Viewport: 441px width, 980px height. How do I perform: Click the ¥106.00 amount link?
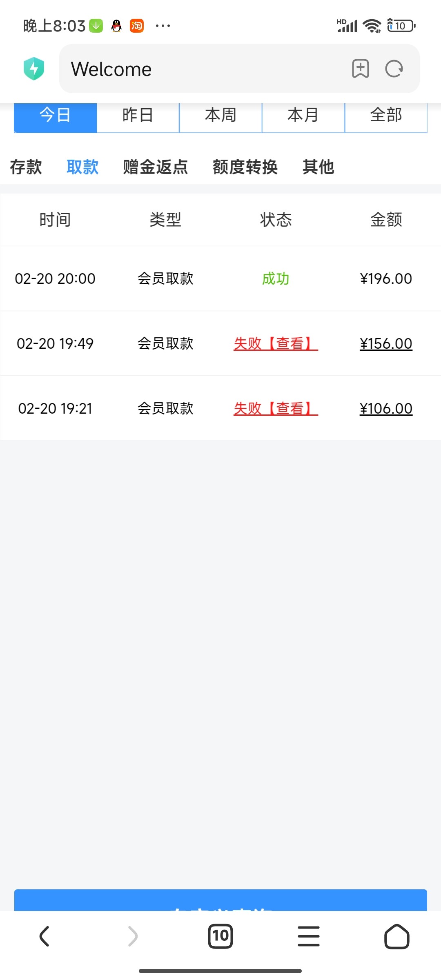click(x=386, y=408)
